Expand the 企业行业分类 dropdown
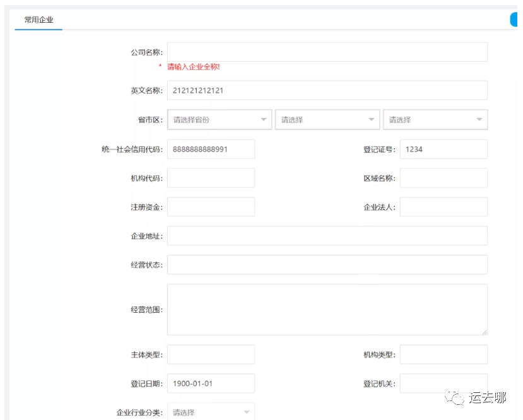The image size is (523, 420). click(211, 412)
